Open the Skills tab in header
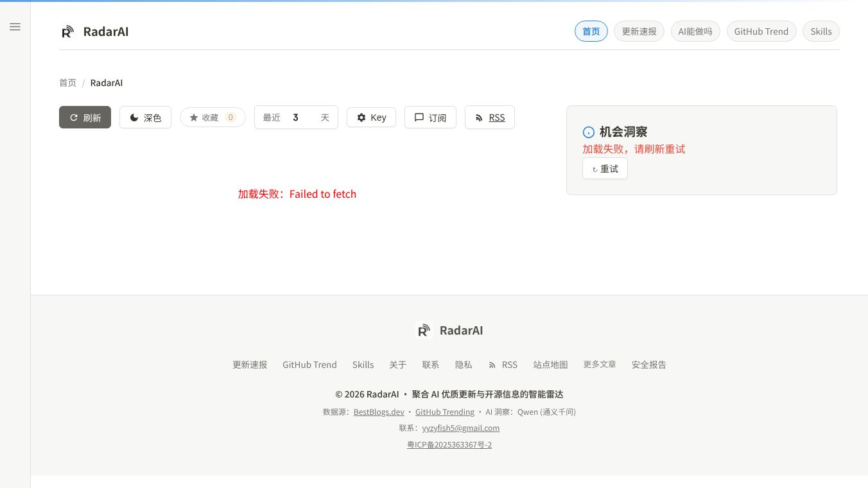This screenshot has height=488, width=868. point(821,31)
